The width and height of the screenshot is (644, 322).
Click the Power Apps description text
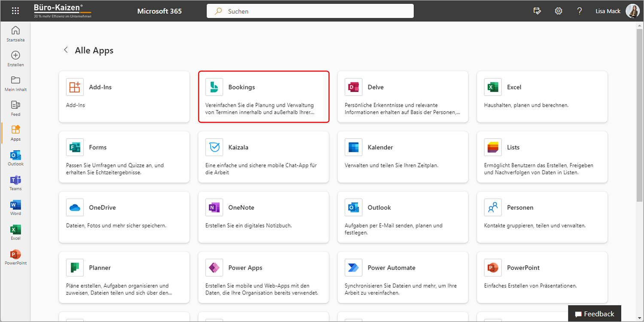coord(261,289)
